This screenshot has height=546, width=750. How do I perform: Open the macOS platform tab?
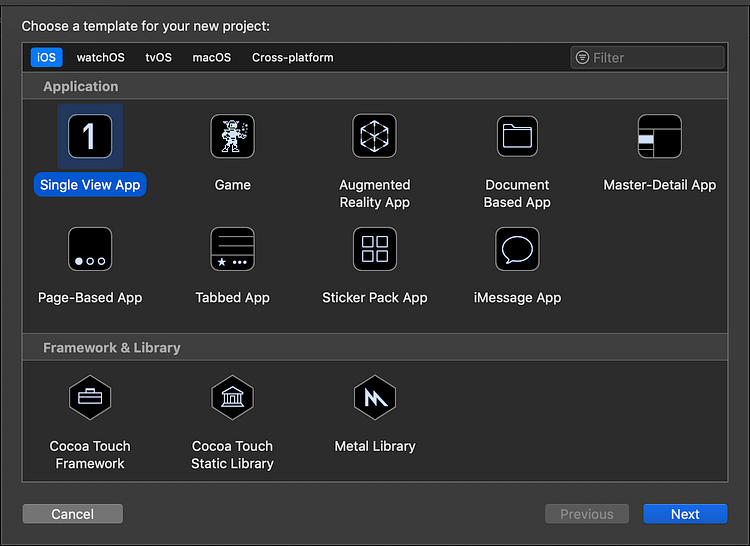(211, 57)
